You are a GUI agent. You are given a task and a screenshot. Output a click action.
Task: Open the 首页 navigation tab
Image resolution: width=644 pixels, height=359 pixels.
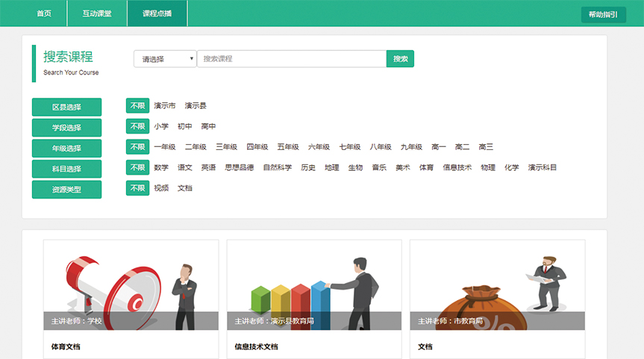(x=44, y=13)
